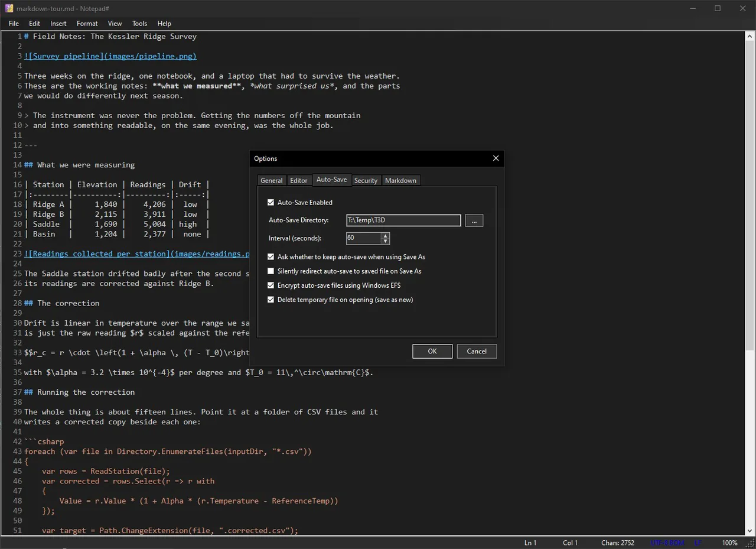This screenshot has width=756, height=549.
Task: Open the Help menu
Action: tap(164, 24)
